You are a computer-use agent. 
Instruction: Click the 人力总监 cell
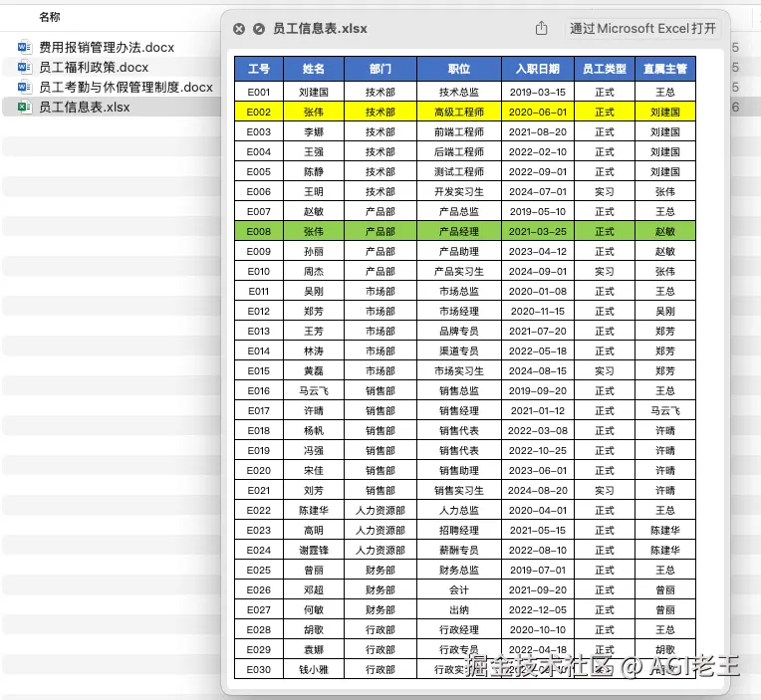pos(459,510)
